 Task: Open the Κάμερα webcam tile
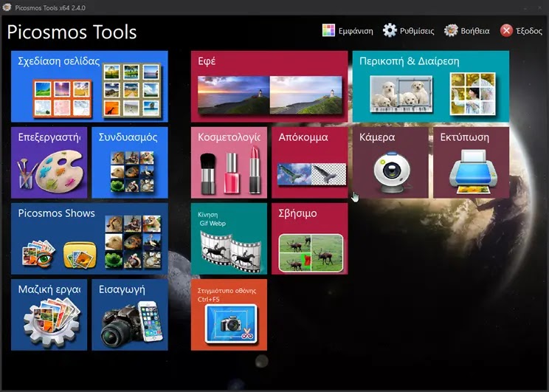390,162
